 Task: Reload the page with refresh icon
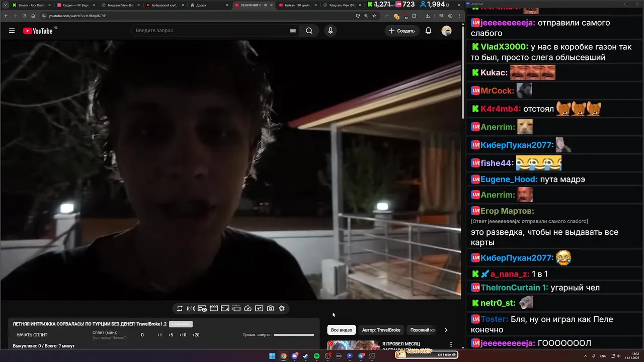[x=24, y=16]
